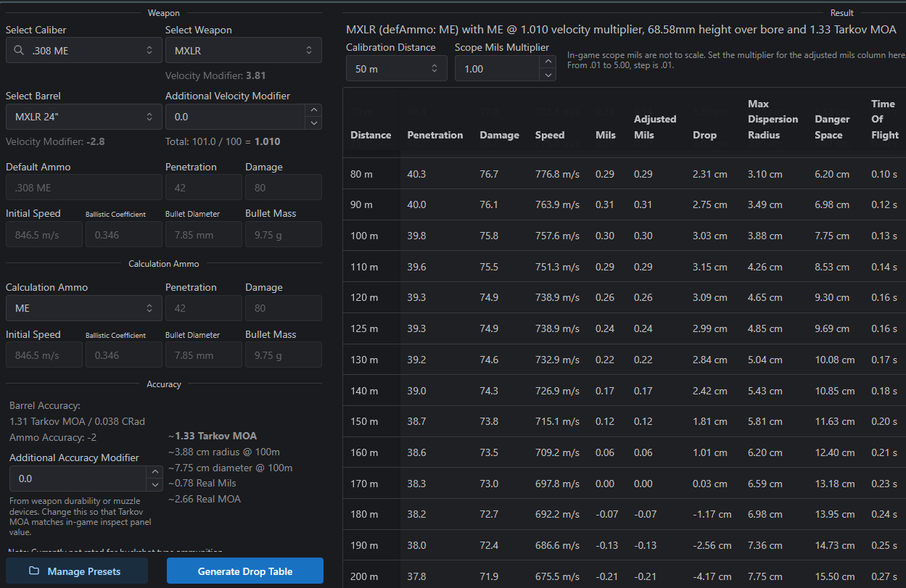Image resolution: width=906 pixels, height=588 pixels.
Task: Click the Speed column header
Action: [550, 135]
